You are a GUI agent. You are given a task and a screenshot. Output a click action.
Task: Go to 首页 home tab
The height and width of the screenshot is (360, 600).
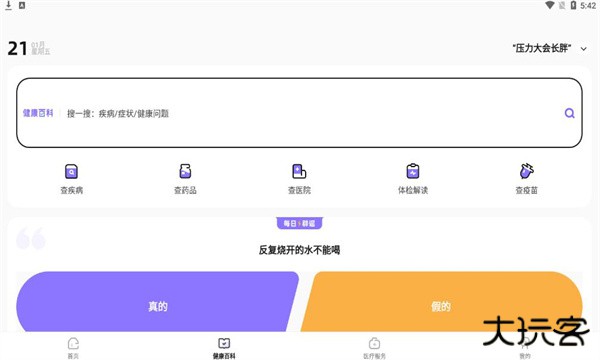(73, 348)
